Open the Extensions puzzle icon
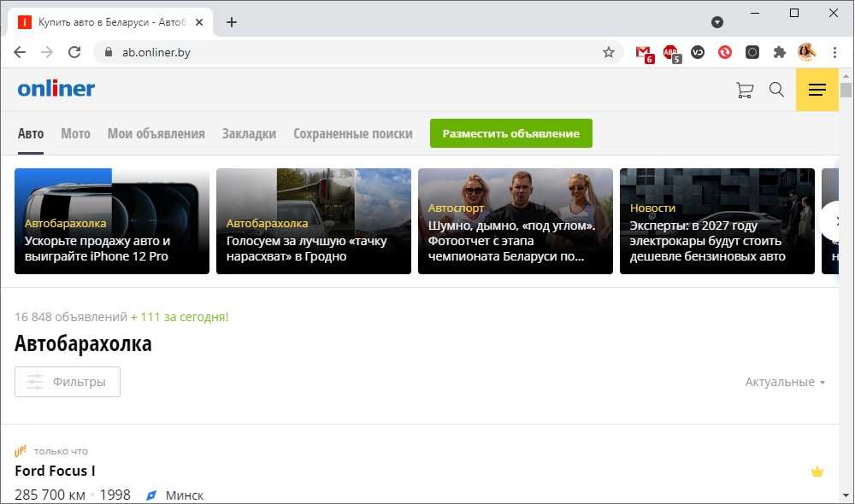This screenshot has height=504, width=855. 779,52
